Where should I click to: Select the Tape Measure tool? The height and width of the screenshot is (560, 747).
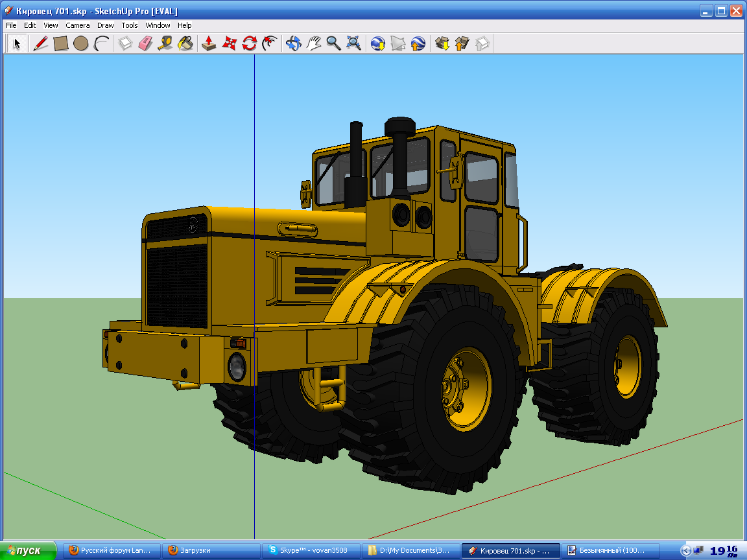pos(165,44)
